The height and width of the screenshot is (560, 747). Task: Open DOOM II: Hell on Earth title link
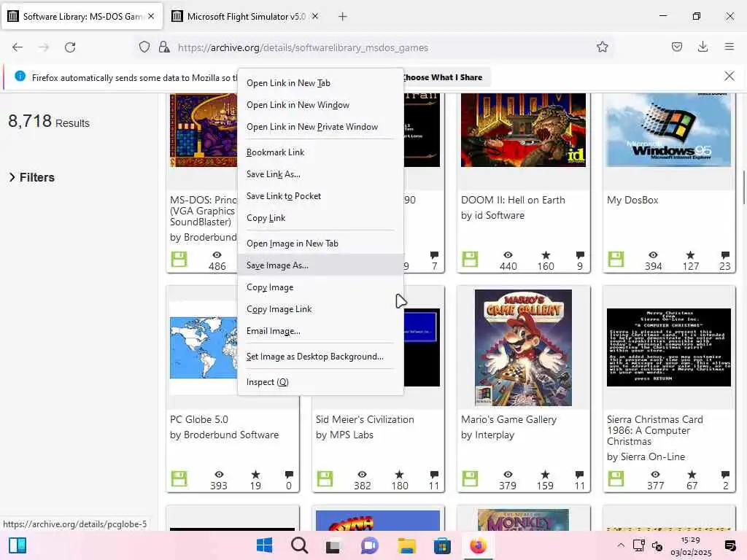point(513,200)
